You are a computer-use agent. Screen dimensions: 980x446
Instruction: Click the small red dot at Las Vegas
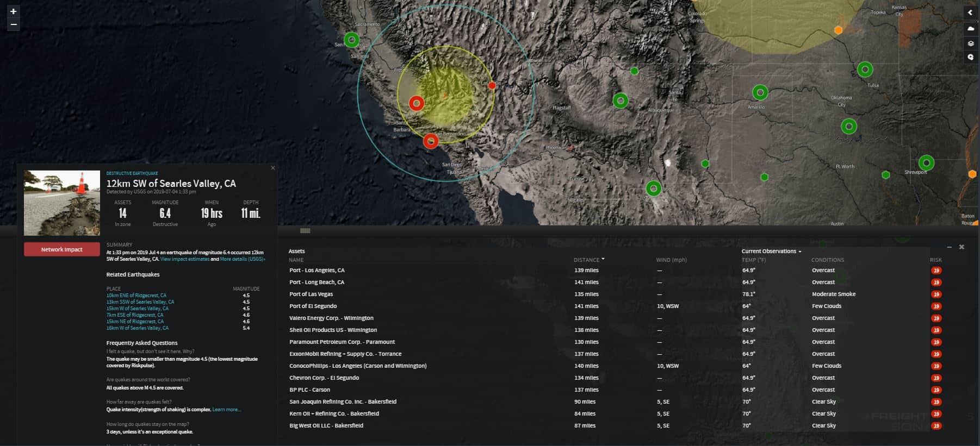492,85
